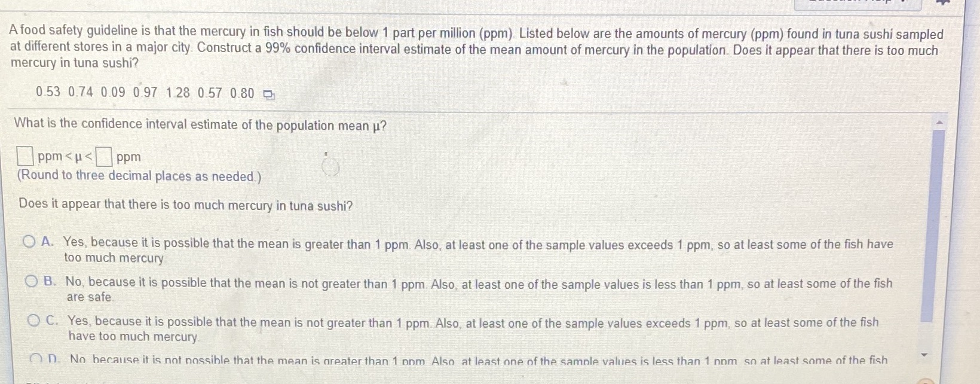Click answer A's sentence starting 'Yes, because it is possible'

478,251
